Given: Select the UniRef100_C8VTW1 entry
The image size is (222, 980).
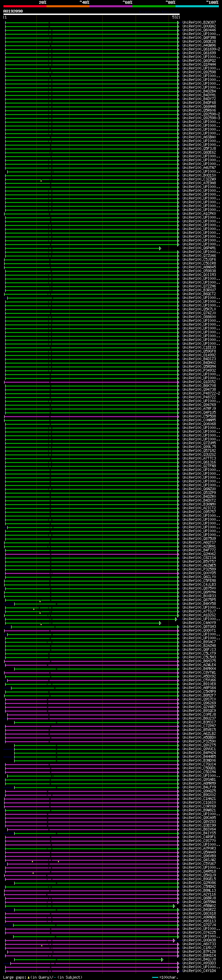Looking at the screenshot, I should point(199,673).
